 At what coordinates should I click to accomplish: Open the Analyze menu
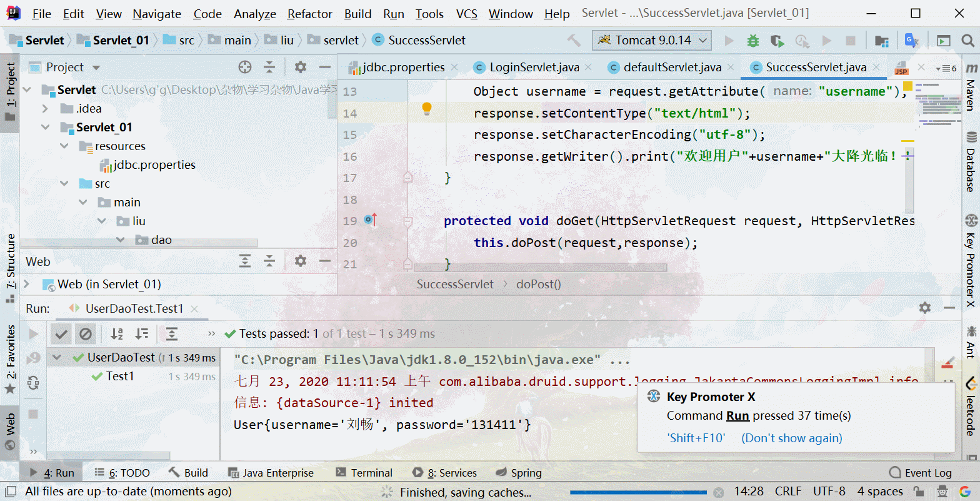coord(255,14)
